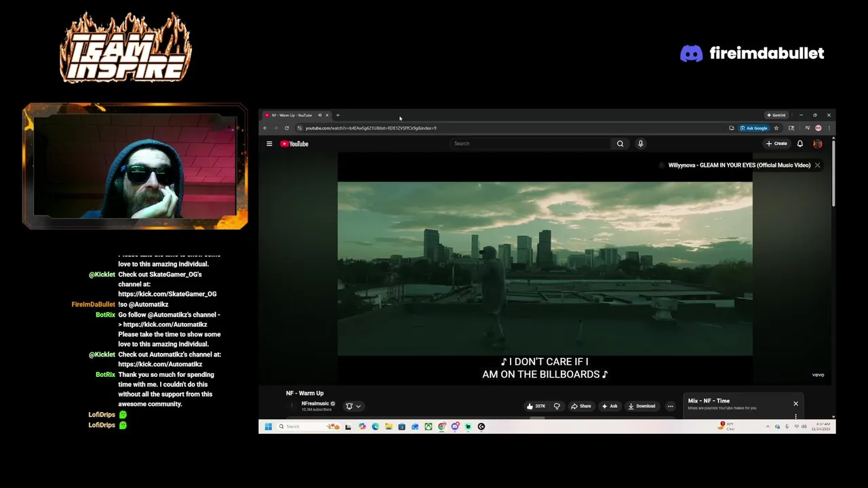The width and height of the screenshot is (868, 488).
Task: Share the video
Action: tap(580, 406)
